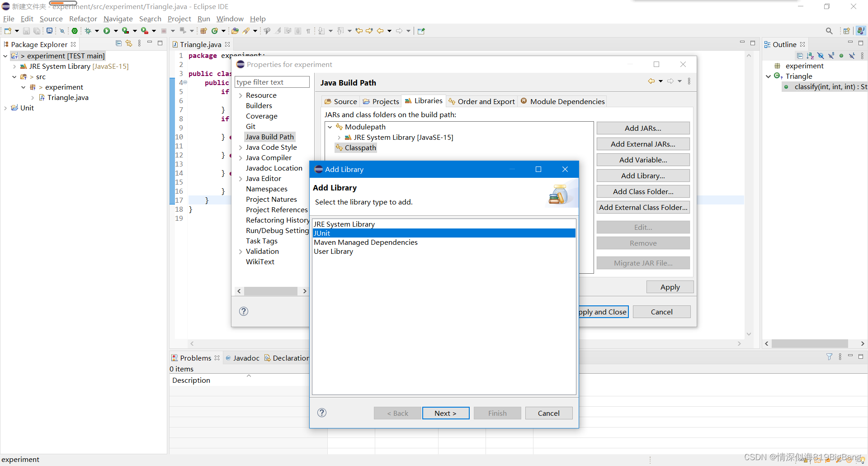Open a terminal via toolbar icon
868x466 pixels.
pos(49,31)
